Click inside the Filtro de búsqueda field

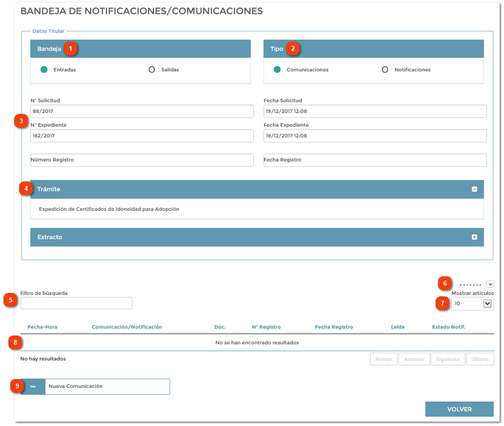76,303
